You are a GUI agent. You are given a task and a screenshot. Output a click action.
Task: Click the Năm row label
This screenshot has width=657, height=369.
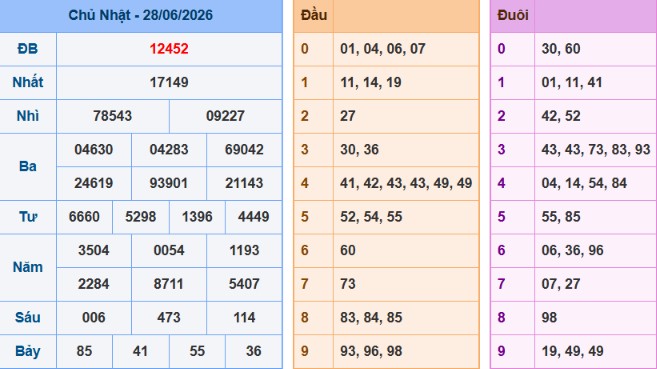coord(28,267)
